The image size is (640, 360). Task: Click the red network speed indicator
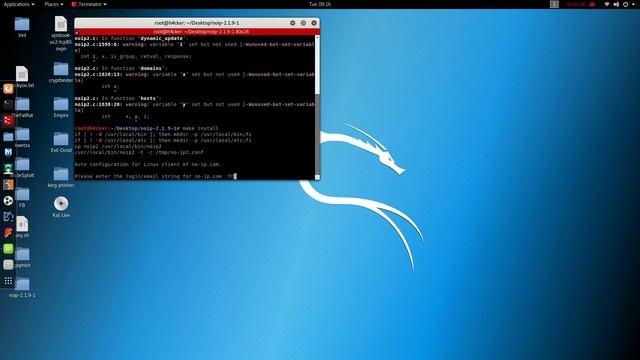click(580, 4)
